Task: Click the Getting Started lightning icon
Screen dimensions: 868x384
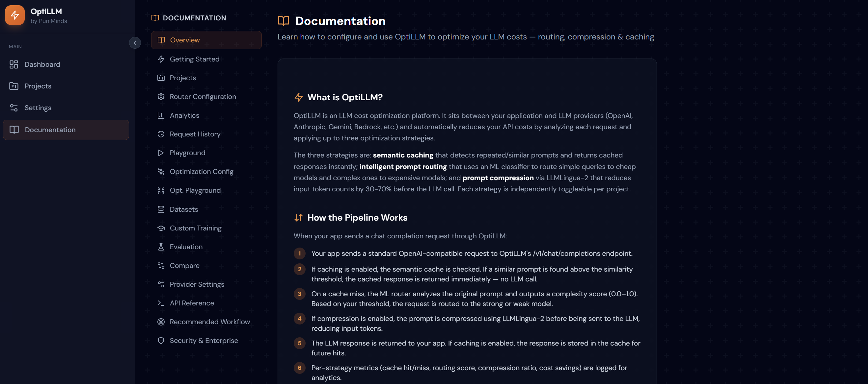Action: (161, 59)
